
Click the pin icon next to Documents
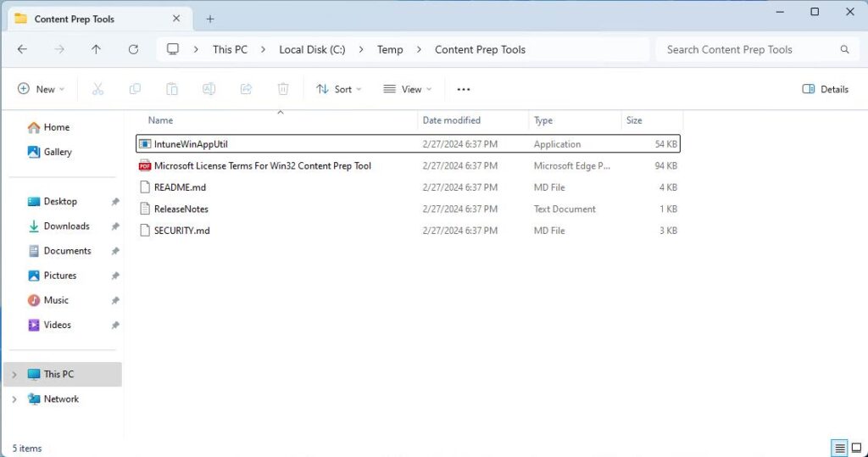point(115,251)
